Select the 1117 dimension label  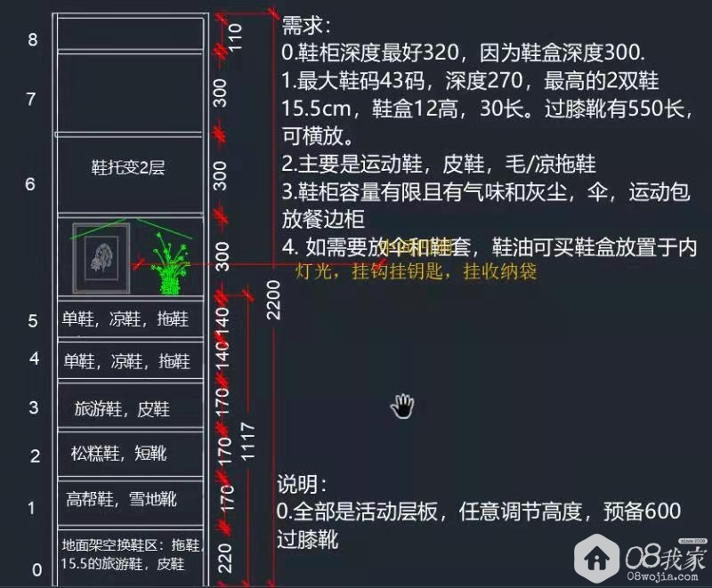(248, 441)
